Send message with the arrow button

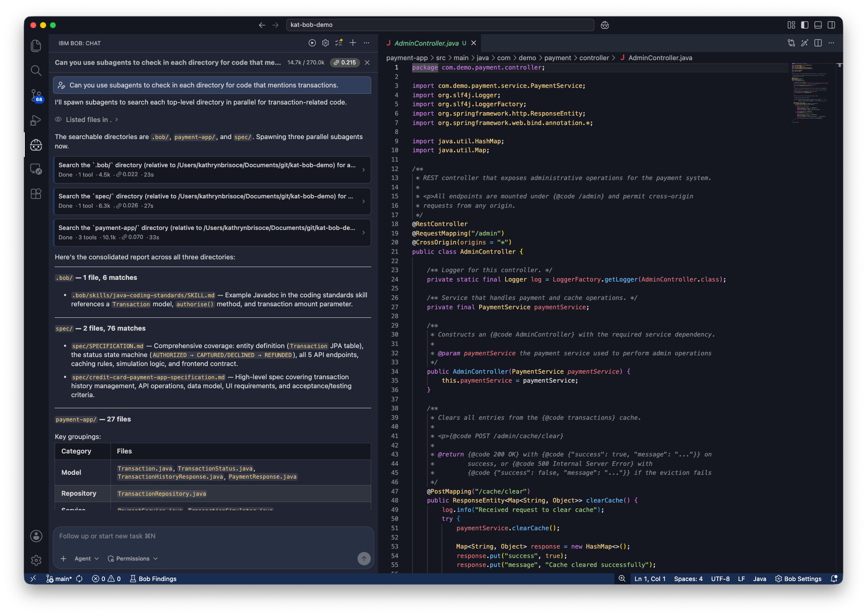[364, 558]
